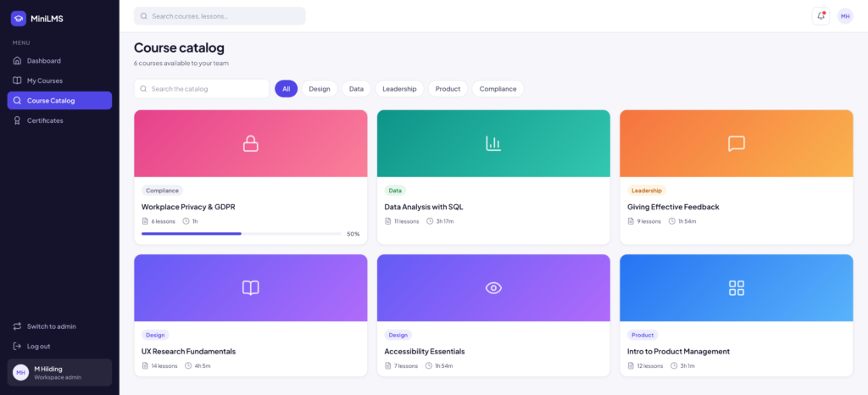Open notifications bell icon

(x=821, y=16)
